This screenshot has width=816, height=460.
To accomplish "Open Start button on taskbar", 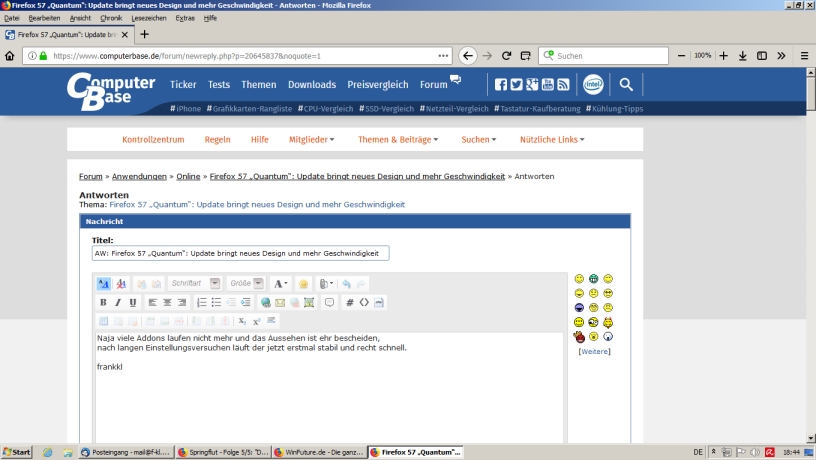I will coord(17,452).
